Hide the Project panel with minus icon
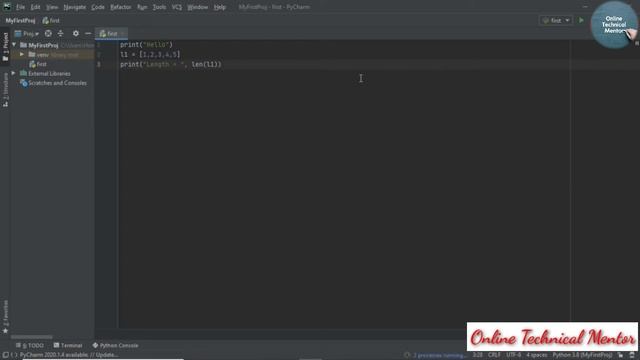640x360 pixels. pyautogui.click(x=88, y=33)
